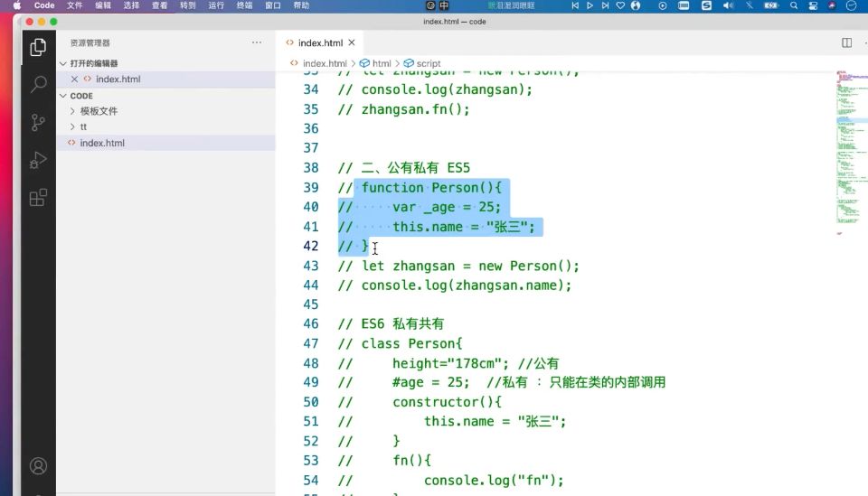Click next track icon in menu bar

(x=605, y=5)
